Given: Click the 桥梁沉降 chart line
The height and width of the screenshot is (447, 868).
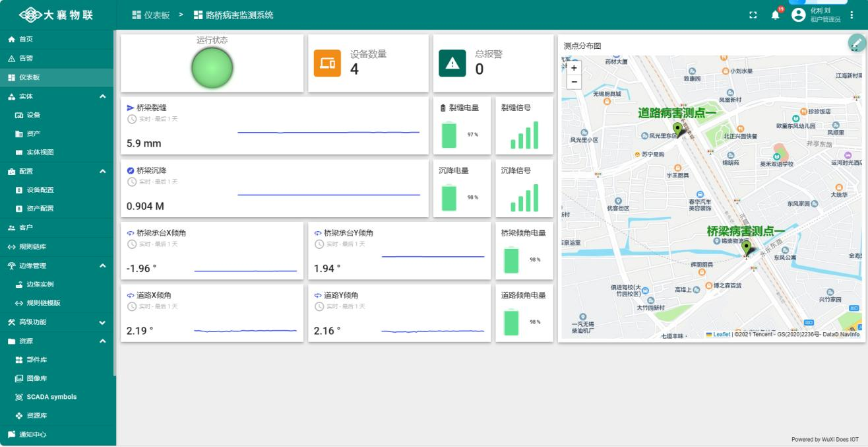Looking at the screenshot, I should coord(328,195).
